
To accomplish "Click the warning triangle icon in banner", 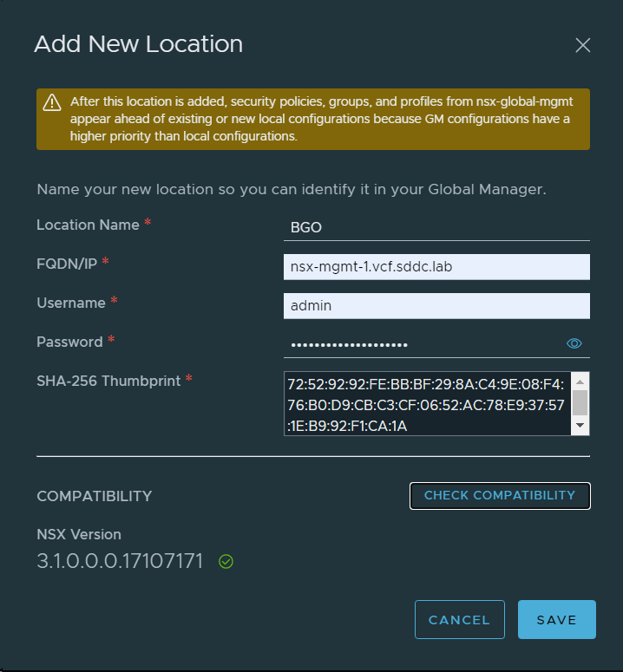I will click(x=53, y=102).
